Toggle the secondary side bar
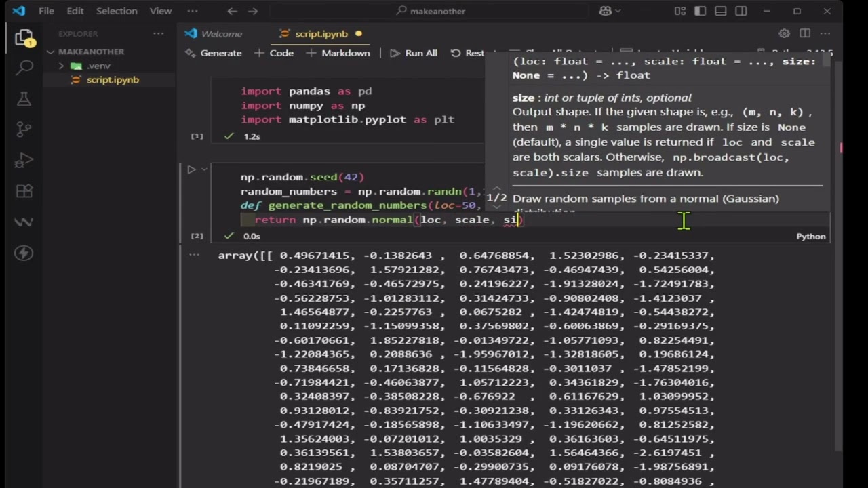The width and height of the screenshot is (868, 488). tap(741, 11)
